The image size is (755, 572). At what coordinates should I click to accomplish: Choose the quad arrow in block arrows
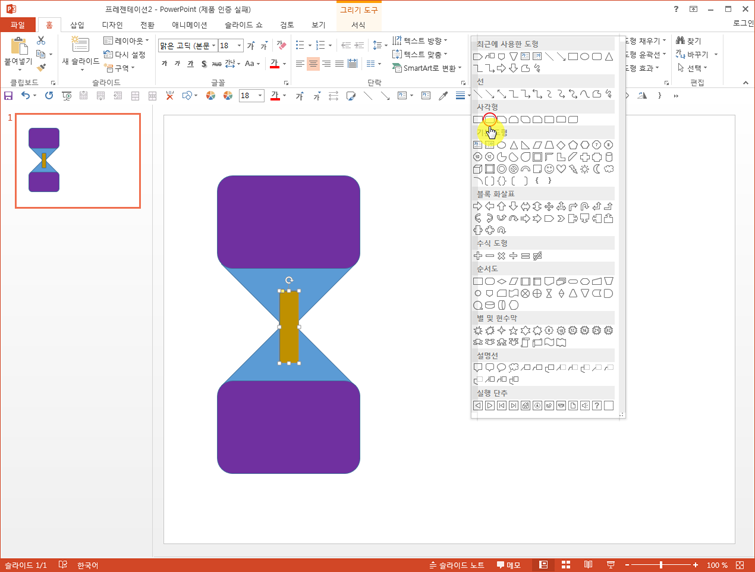click(549, 206)
